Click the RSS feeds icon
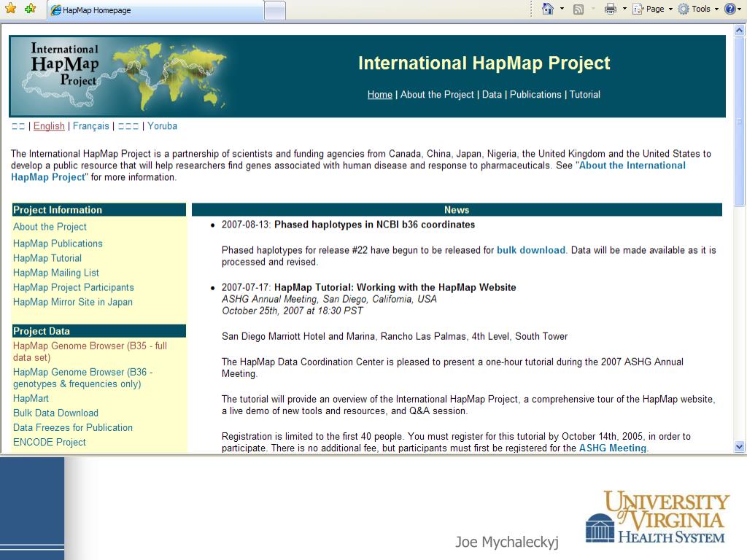This screenshot has width=747, height=560. pyautogui.click(x=578, y=9)
